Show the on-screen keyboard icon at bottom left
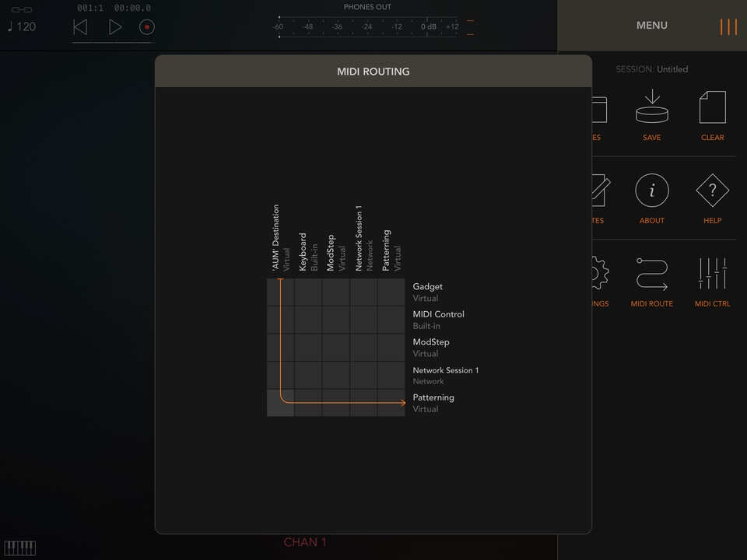 click(20, 548)
